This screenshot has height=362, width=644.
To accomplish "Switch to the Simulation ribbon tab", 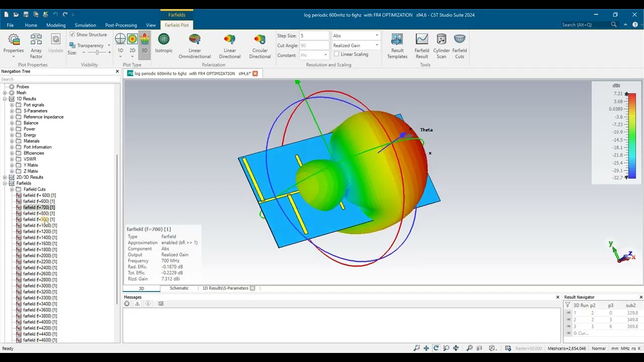I will (x=85, y=25).
